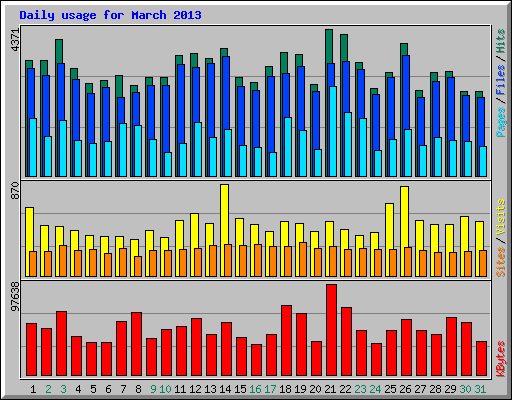The height and width of the screenshot is (400, 512).
Task: Select day 27 on the x-axis
Action: 420,389
